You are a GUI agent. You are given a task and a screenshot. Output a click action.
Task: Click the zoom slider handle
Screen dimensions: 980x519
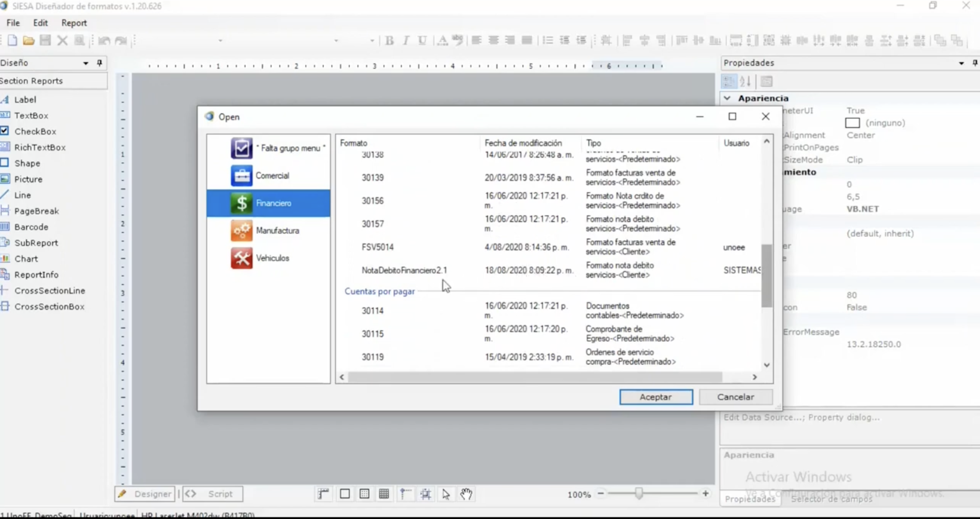coord(639,493)
